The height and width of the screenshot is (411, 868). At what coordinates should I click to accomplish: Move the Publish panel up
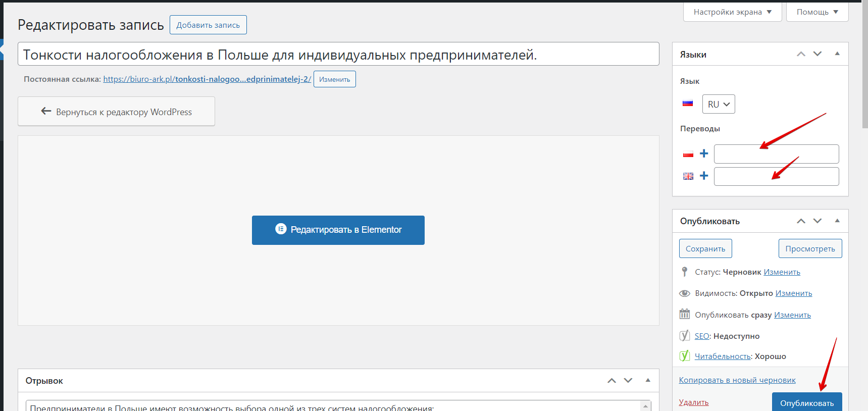coord(801,221)
